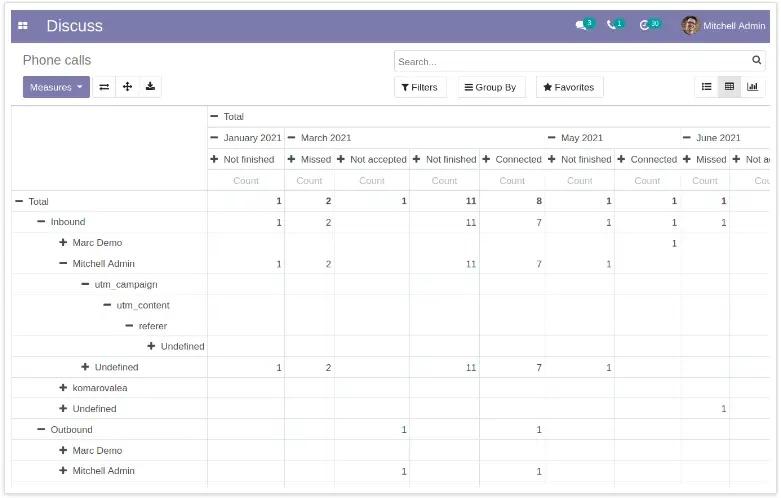Open the Group By menu
781x498 pixels.
491,87
